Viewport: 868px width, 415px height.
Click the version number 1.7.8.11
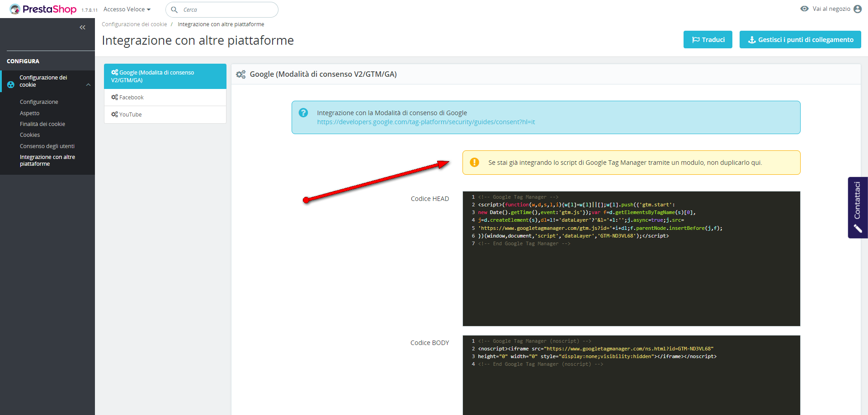[x=90, y=10]
